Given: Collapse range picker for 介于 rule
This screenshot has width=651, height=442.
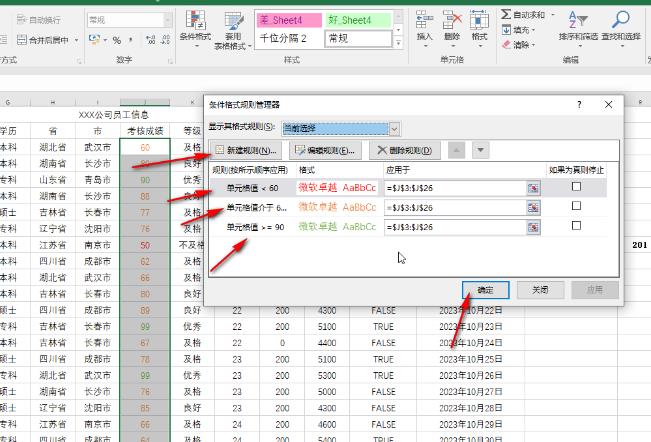Looking at the screenshot, I should pos(534,208).
